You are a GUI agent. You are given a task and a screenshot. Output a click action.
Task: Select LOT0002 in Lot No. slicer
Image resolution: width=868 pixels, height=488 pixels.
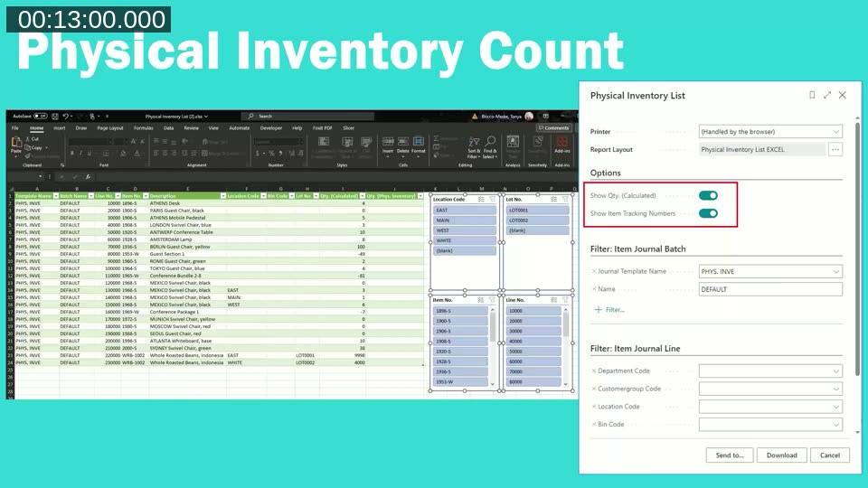pyautogui.click(x=537, y=221)
